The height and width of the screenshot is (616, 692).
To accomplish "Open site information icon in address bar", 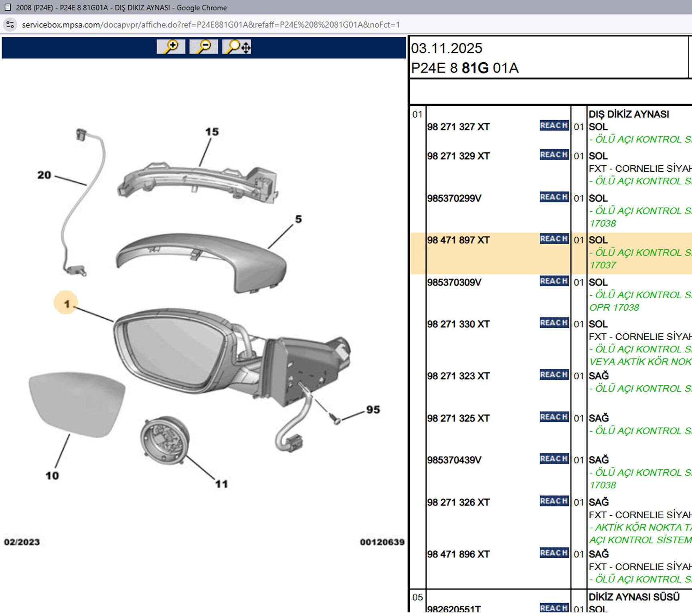I will coord(10,25).
